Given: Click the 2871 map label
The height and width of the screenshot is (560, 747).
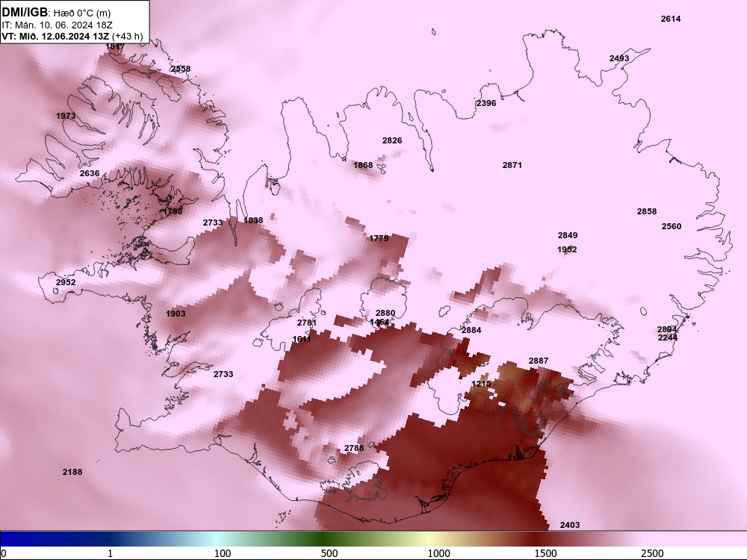Looking at the screenshot, I should tap(512, 165).
